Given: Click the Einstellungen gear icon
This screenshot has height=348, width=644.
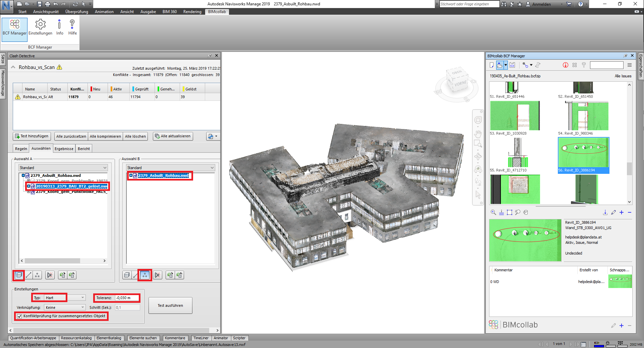Looking at the screenshot, I should pos(40,25).
